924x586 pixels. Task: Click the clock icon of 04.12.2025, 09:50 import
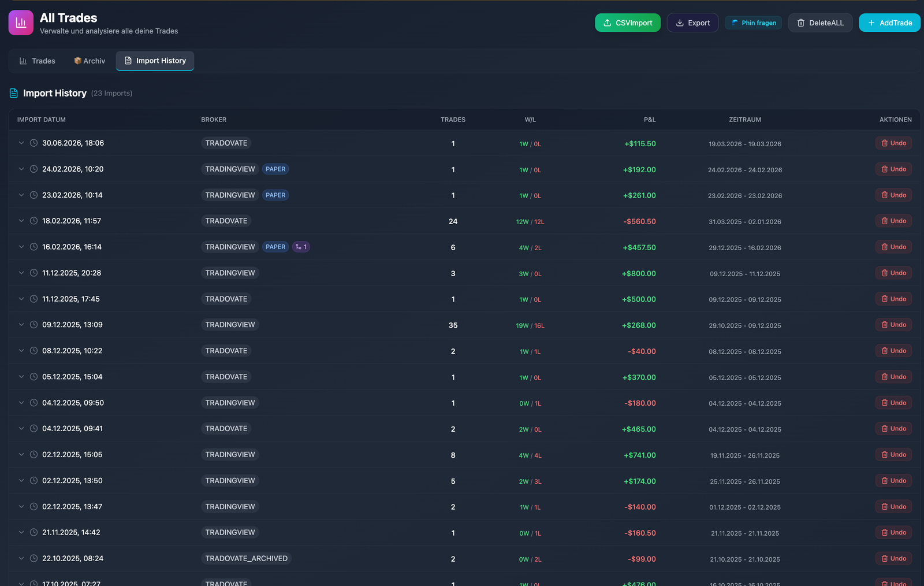34,403
